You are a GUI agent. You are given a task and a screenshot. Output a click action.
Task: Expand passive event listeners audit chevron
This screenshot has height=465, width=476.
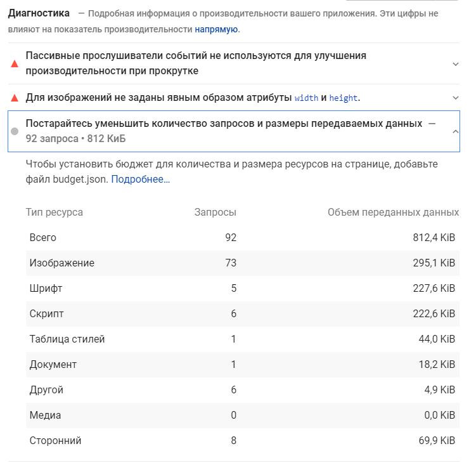455,64
